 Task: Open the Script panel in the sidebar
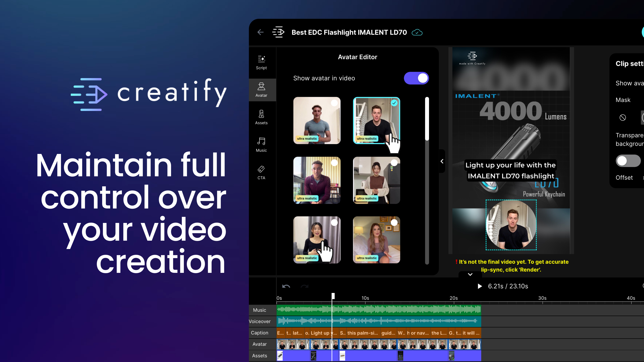[261, 63]
